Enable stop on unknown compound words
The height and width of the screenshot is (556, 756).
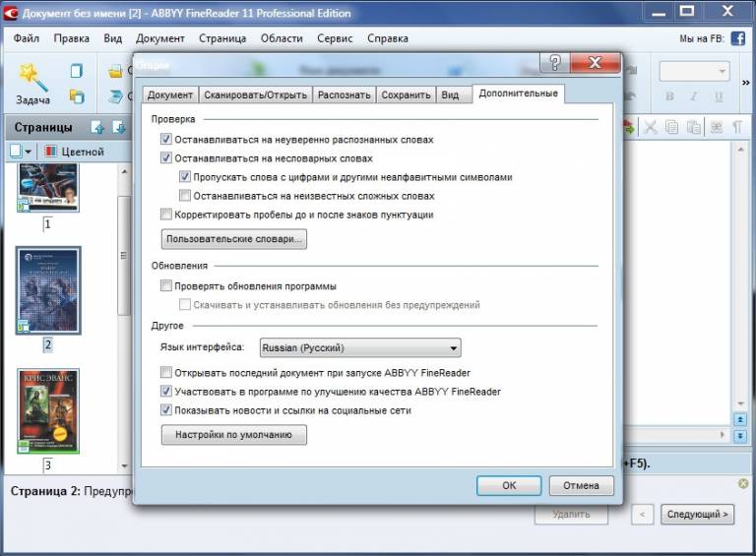coord(185,196)
